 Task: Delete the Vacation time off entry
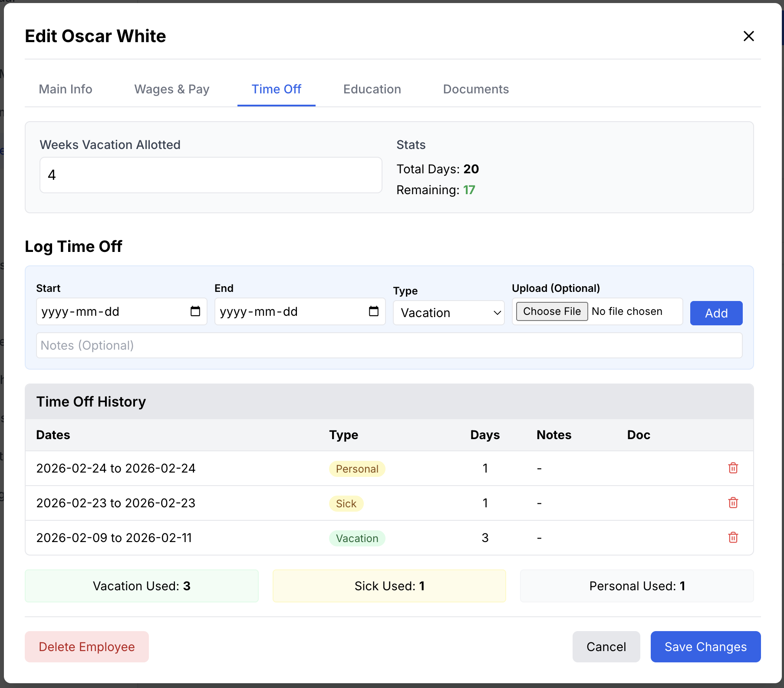point(733,538)
